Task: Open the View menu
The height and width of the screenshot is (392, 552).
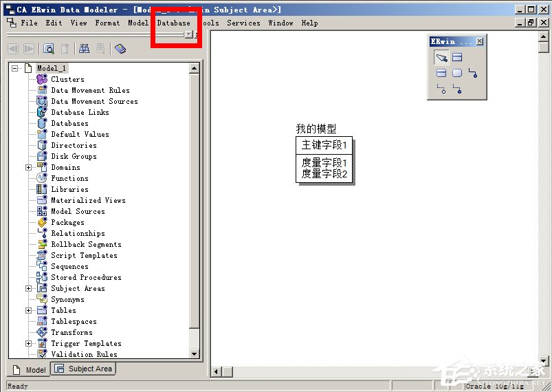Action: click(x=78, y=23)
